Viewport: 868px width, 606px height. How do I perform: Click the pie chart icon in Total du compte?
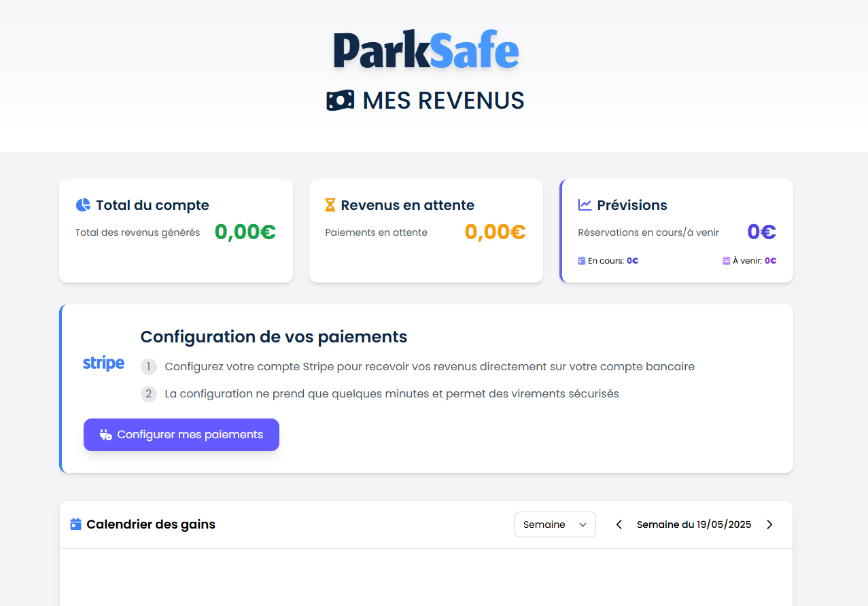click(83, 205)
